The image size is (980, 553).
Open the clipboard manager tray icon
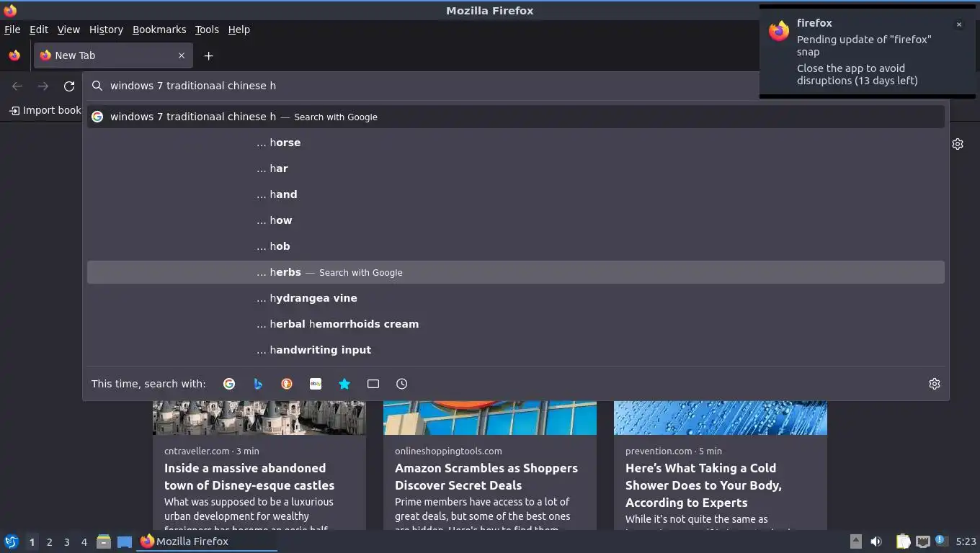tap(903, 541)
